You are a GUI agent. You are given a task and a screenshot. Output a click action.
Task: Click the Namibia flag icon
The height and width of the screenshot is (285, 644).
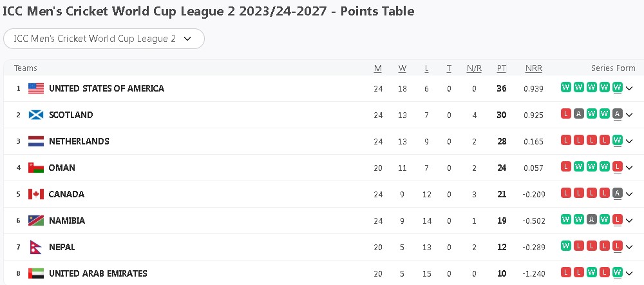(36, 221)
